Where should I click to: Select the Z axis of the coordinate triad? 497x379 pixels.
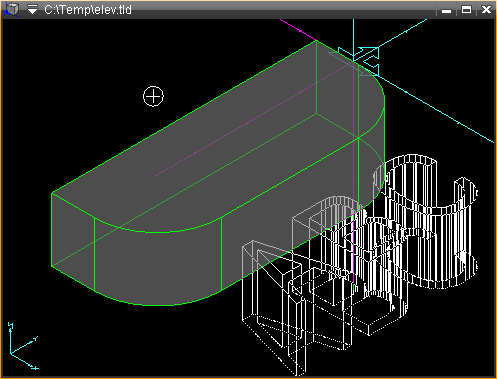(x=11, y=337)
